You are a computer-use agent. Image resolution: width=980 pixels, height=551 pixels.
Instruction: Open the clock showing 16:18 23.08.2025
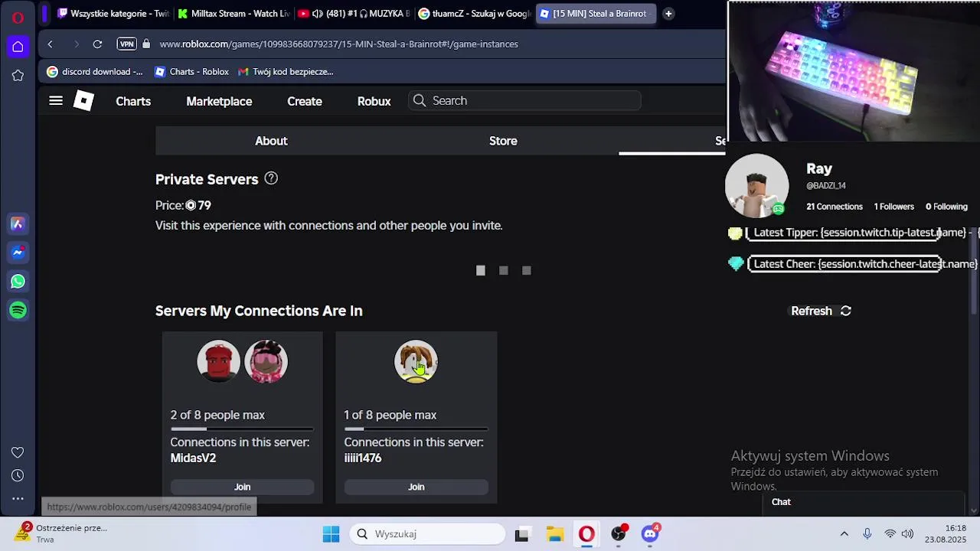click(946, 534)
